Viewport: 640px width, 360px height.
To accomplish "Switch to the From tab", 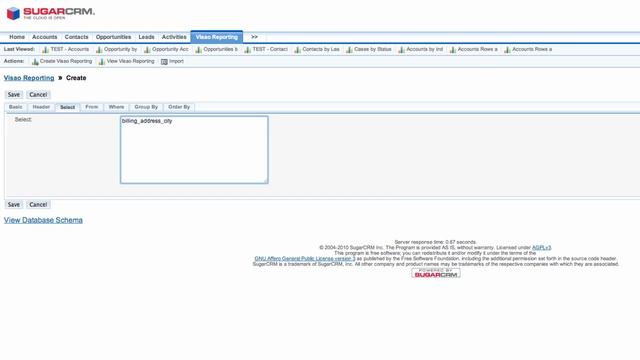I will [x=92, y=107].
